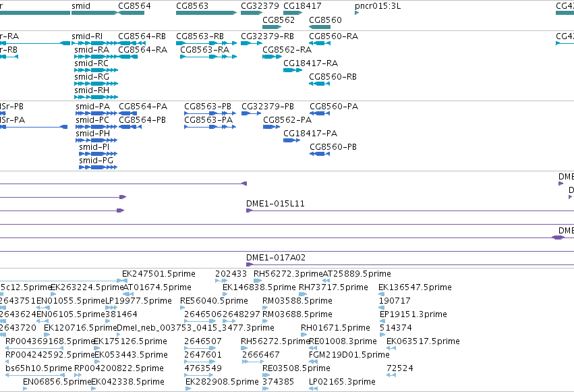Select the smid-PH protein feature
Viewport: 574px width, 392px height.
point(96,140)
